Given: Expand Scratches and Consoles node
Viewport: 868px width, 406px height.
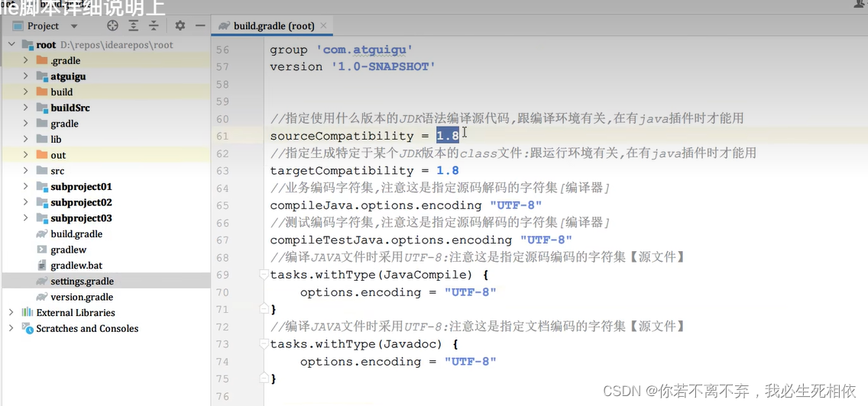Looking at the screenshot, I should [x=11, y=328].
